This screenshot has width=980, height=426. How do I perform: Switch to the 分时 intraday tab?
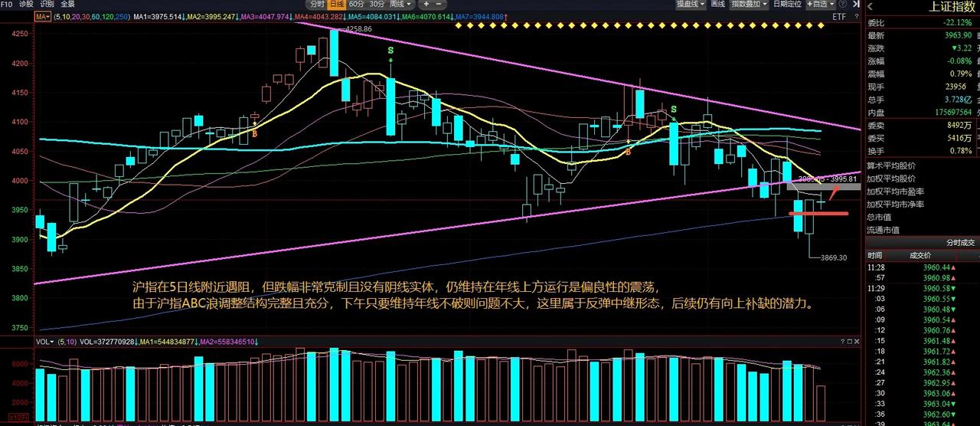[318, 4]
